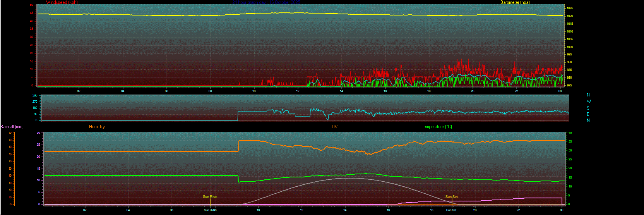Image resolution: width=644 pixels, height=215 pixels.
Task: Click the Windspeed (kph) legend label
Action: (62, 2)
